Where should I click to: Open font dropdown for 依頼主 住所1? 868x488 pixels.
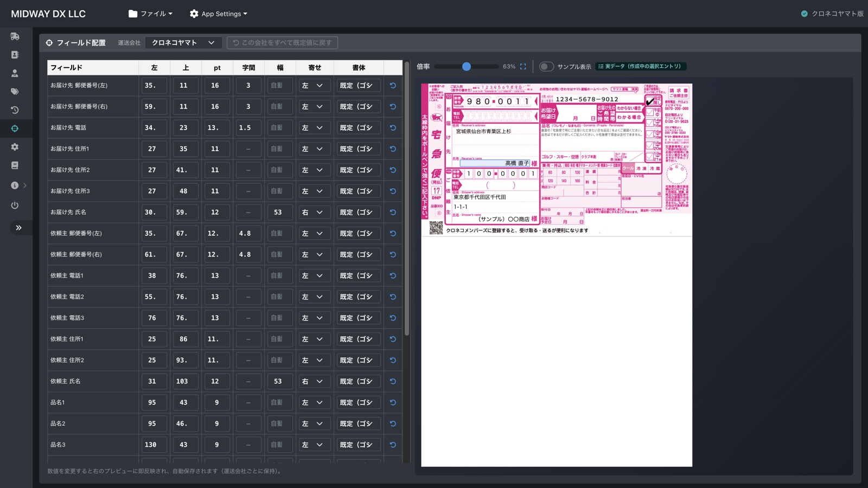359,339
